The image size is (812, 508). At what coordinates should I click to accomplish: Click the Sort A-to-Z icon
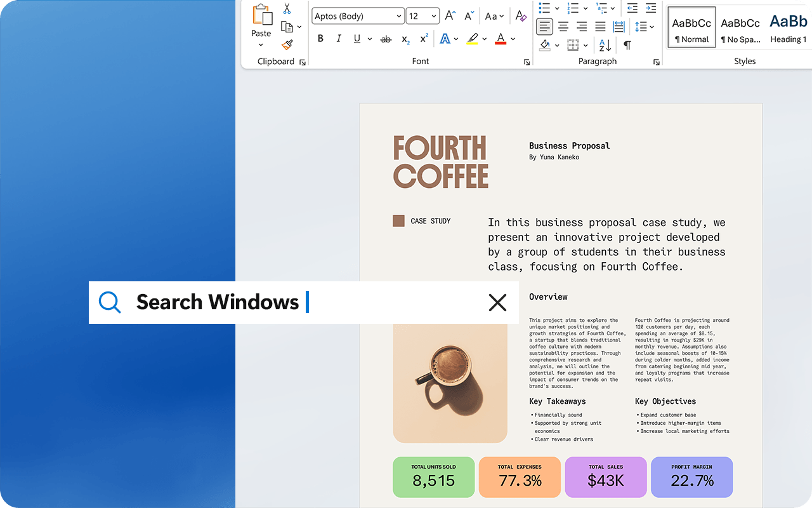tap(605, 45)
